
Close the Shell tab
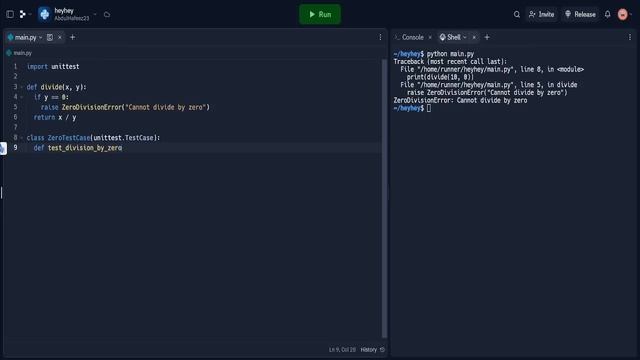[x=474, y=37]
